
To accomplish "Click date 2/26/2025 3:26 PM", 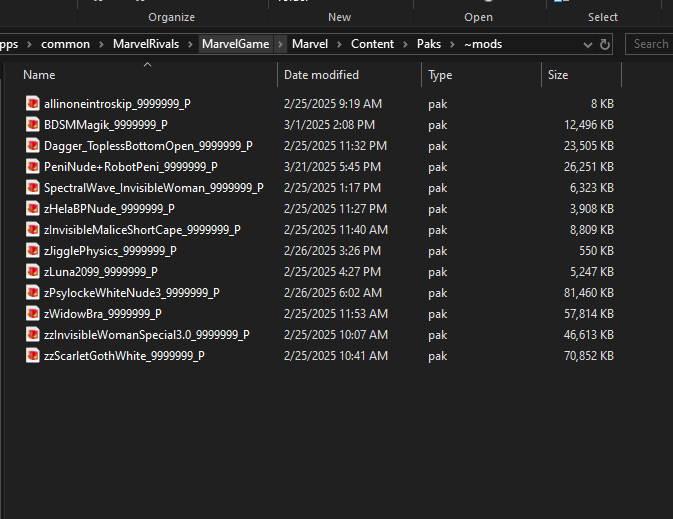I will 332,251.
